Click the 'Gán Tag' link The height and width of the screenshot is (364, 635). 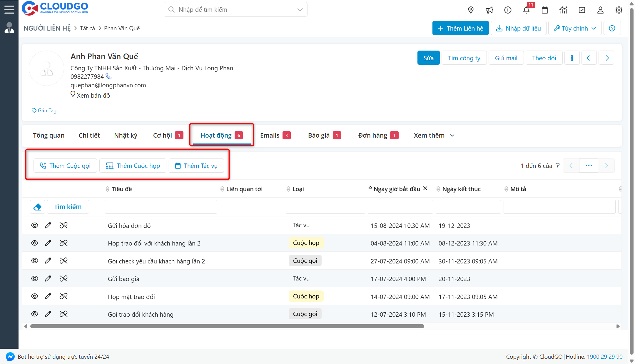pos(44,110)
